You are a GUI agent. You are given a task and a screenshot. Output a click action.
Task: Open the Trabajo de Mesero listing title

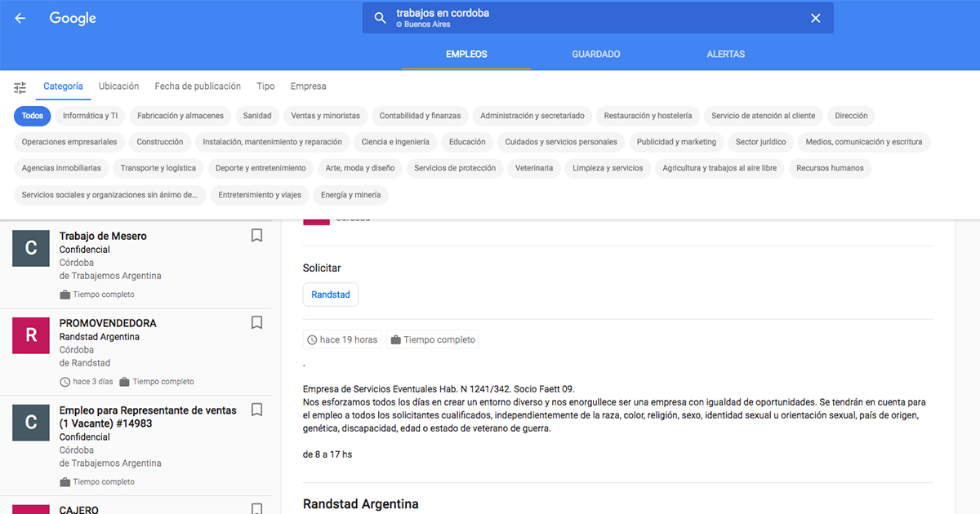103,236
